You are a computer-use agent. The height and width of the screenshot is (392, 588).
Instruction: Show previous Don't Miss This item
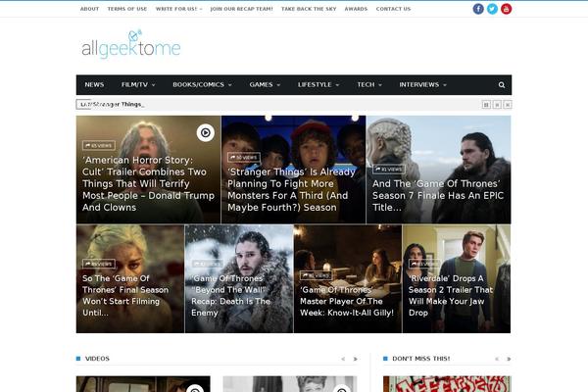coord(497,359)
